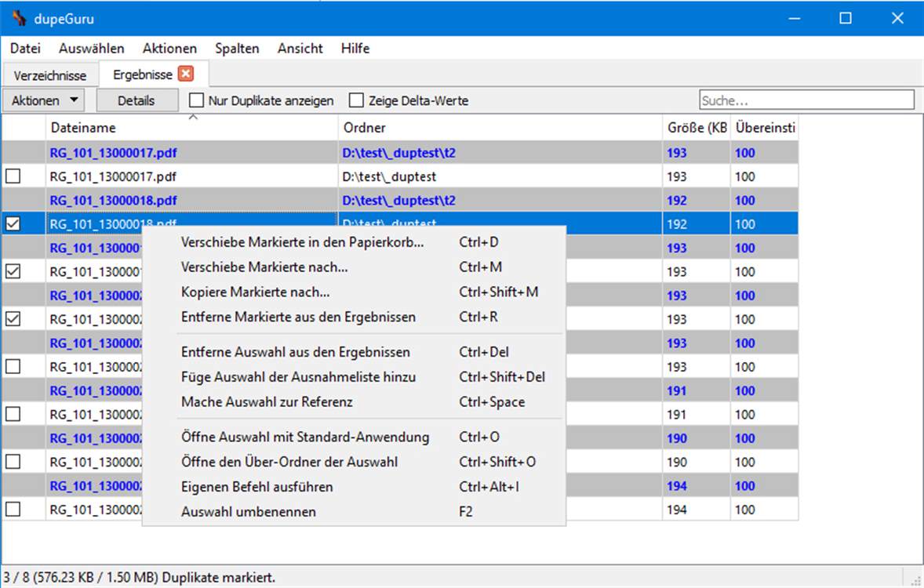Click the non-bold size value 191
Viewport: 924px width, 588px height.
[676, 415]
